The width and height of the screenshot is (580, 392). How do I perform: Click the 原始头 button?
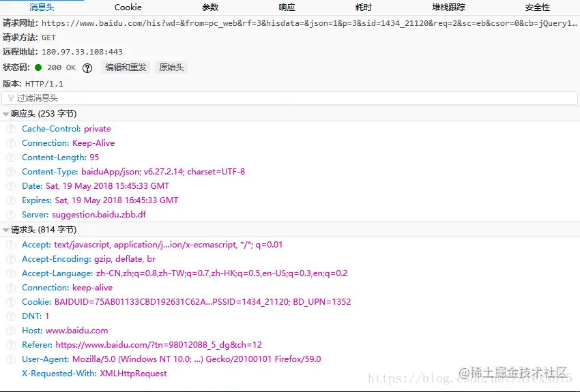[171, 67]
